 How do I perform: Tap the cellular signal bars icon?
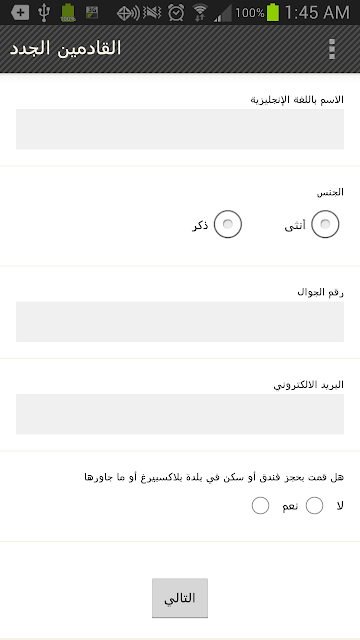222,13
